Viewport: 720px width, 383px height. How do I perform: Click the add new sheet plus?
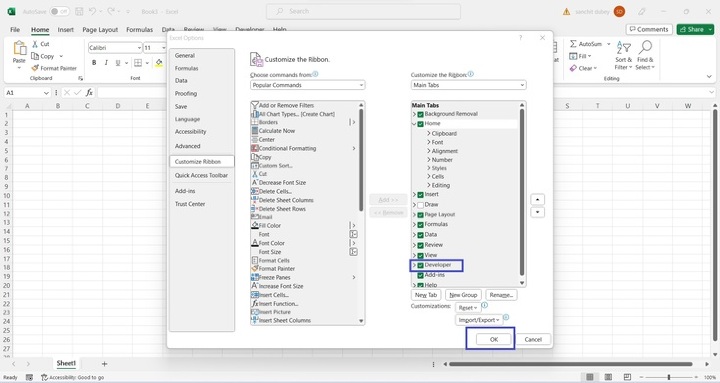pyautogui.click(x=104, y=364)
